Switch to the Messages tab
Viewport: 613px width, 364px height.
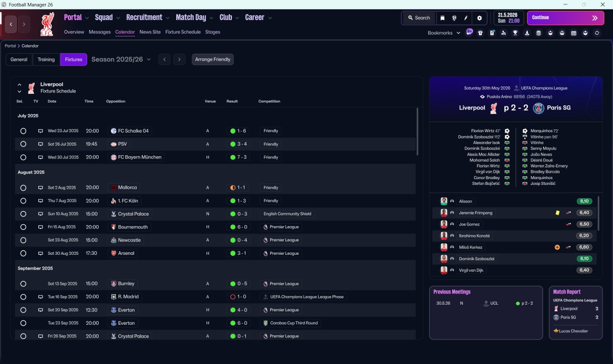[x=100, y=32]
